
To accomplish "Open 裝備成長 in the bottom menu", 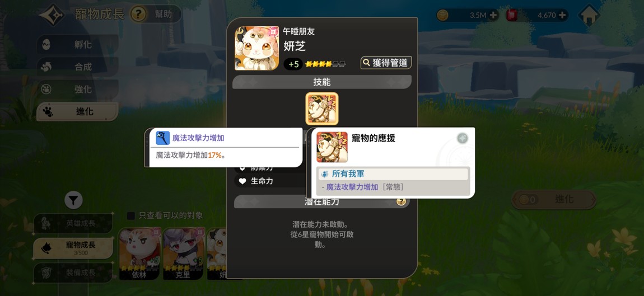I will pos(73,272).
